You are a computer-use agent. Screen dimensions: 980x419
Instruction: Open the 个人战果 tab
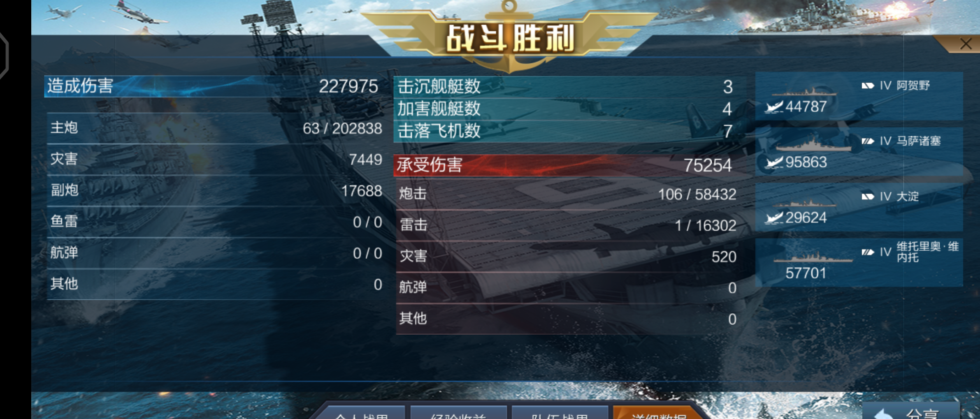coord(362,412)
